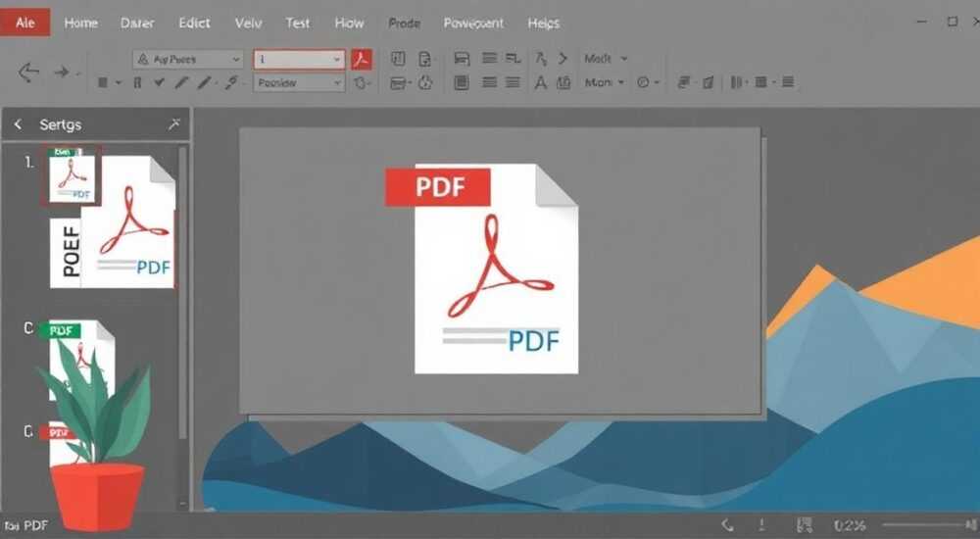Viewport: 980px width, 539px height.
Task: Click the layout page icon after PDF button
Action: (x=398, y=59)
